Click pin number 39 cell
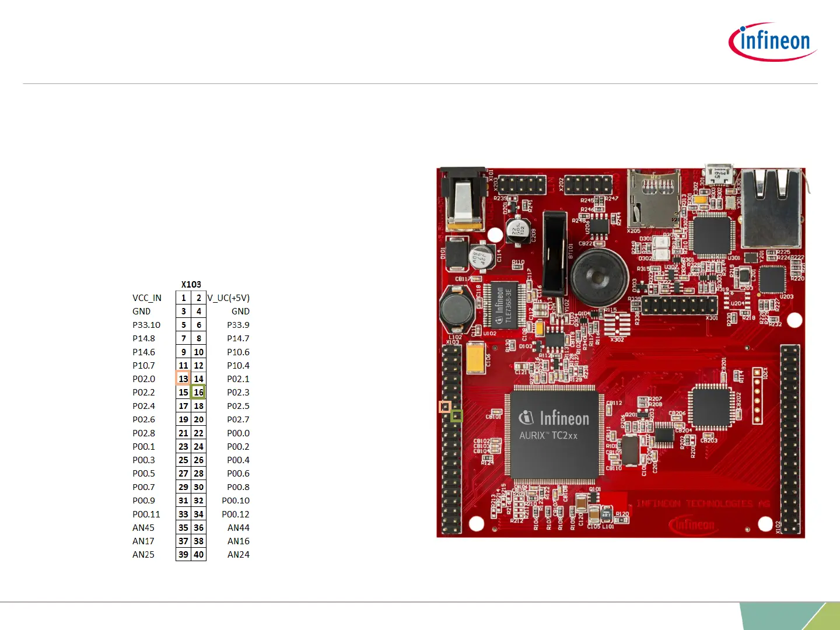 [183, 554]
